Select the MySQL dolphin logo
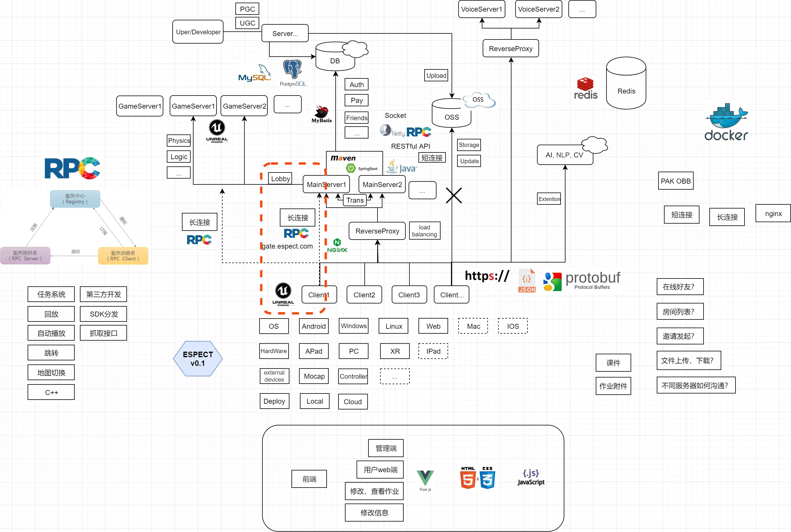The width and height of the screenshot is (791, 532). pos(255,73)
